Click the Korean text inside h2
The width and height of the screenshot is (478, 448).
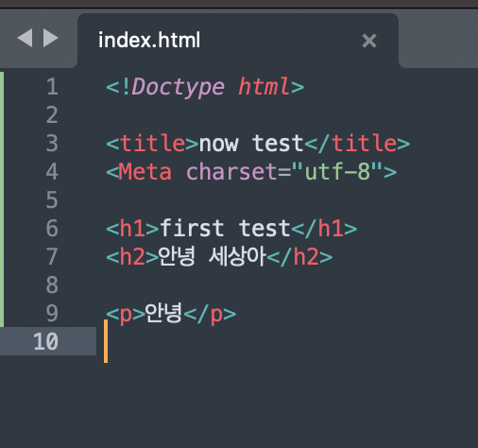(213, 256)
